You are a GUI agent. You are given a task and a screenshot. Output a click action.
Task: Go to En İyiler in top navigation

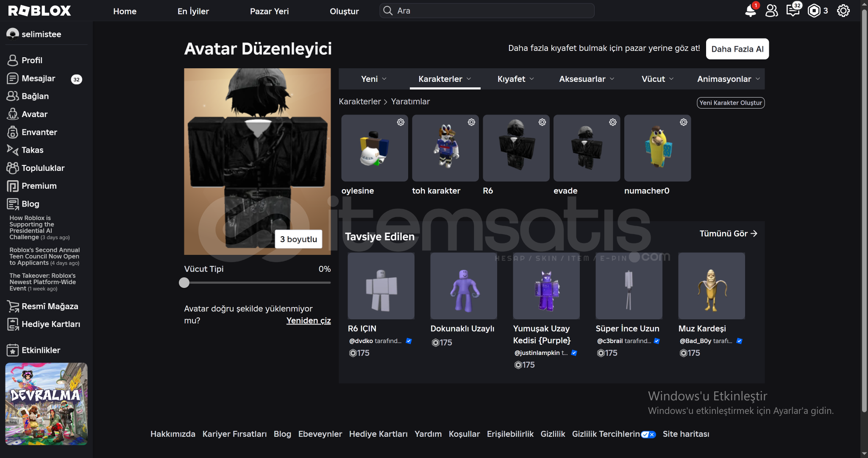(x=193, y=11)
